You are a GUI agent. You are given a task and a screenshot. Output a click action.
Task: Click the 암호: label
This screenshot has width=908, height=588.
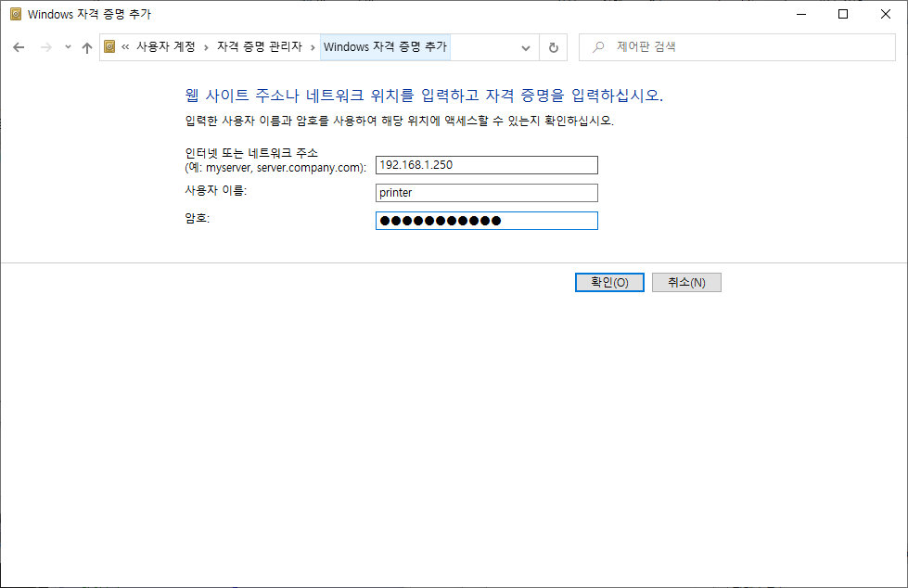(x=197, y=218)
